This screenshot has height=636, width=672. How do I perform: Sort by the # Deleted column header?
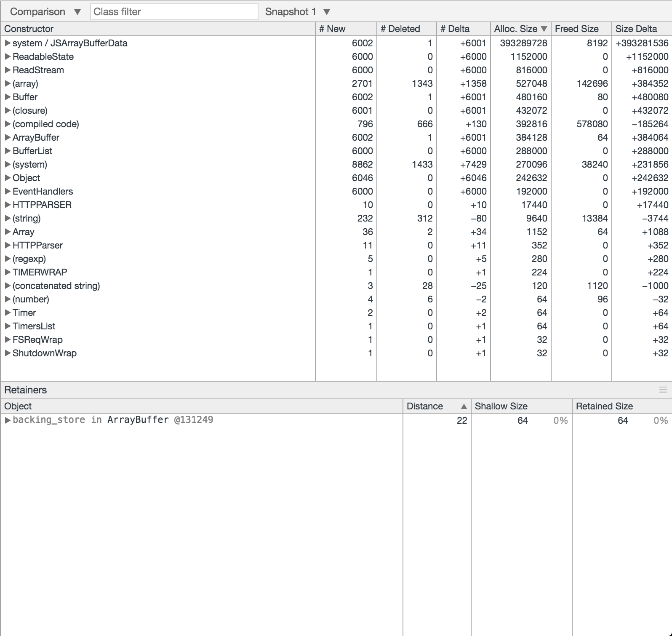[407, 29]
